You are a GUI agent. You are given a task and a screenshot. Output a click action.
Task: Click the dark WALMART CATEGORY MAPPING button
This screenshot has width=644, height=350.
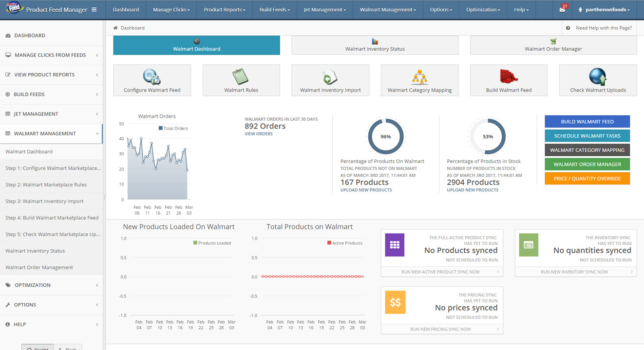[587, 150]
